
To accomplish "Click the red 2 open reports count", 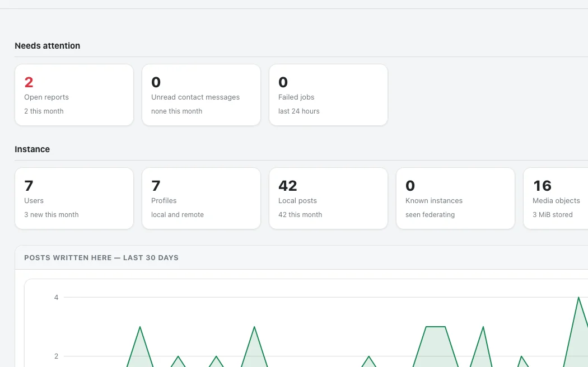I will click(x=29, y=82).
